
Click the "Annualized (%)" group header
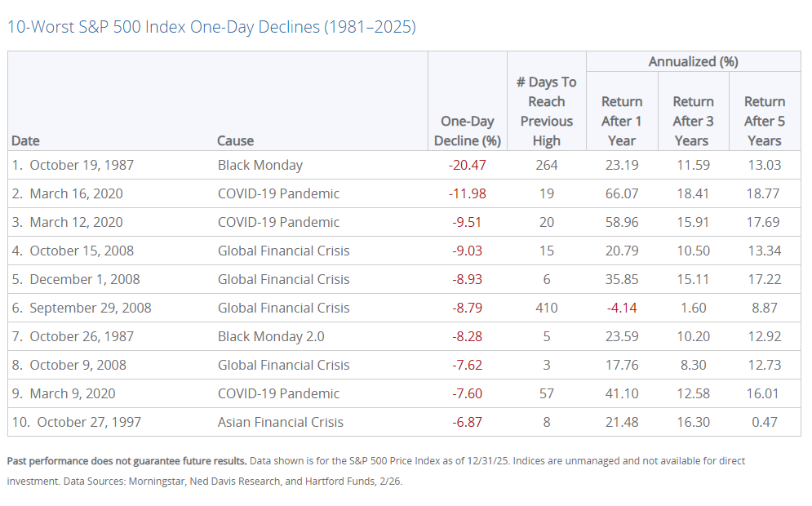[x=693, y=62]
